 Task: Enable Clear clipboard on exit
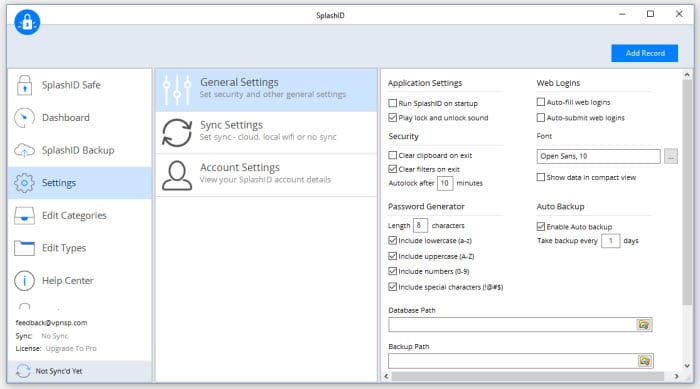392,155
